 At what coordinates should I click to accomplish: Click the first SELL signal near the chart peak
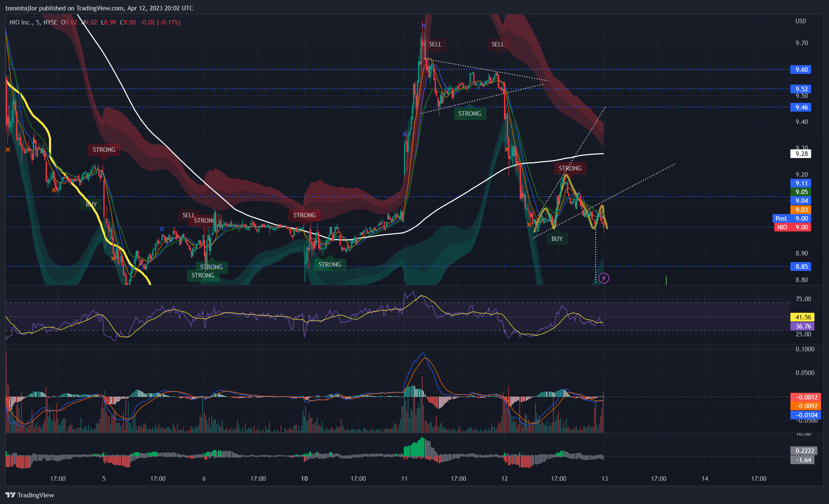tap(435, 44)
